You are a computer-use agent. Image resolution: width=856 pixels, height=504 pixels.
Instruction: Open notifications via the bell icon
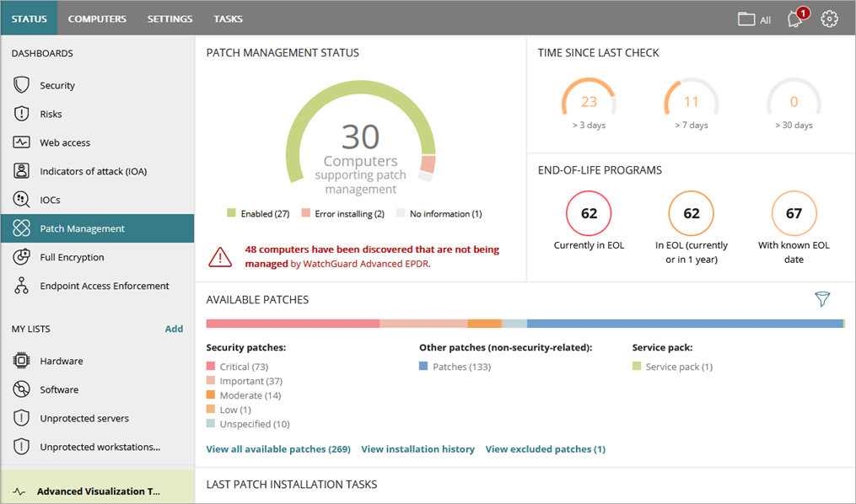coord(794,19)
